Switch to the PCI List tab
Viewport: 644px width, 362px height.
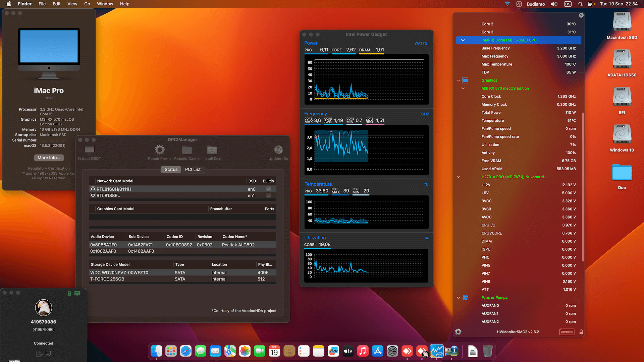click(x=193, y=169)
